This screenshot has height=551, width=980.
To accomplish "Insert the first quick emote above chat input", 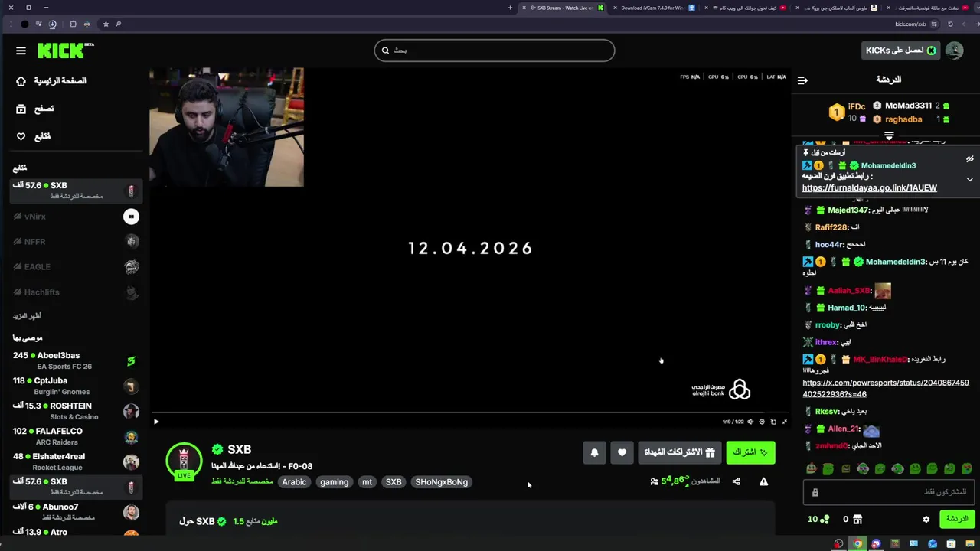I will click(x=811, y=468).
